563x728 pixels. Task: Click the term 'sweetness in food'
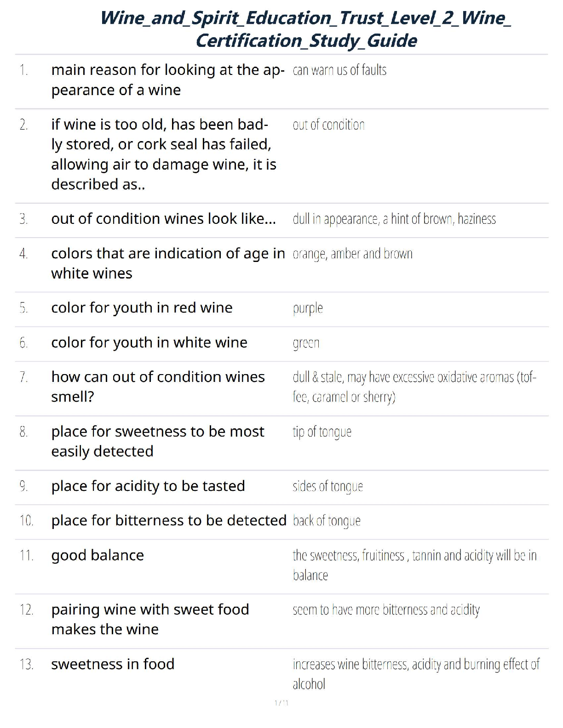click(x=113, y=664)
